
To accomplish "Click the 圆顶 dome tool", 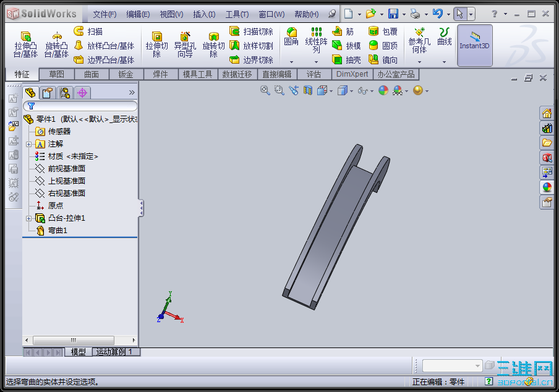I will coord(383,46).
